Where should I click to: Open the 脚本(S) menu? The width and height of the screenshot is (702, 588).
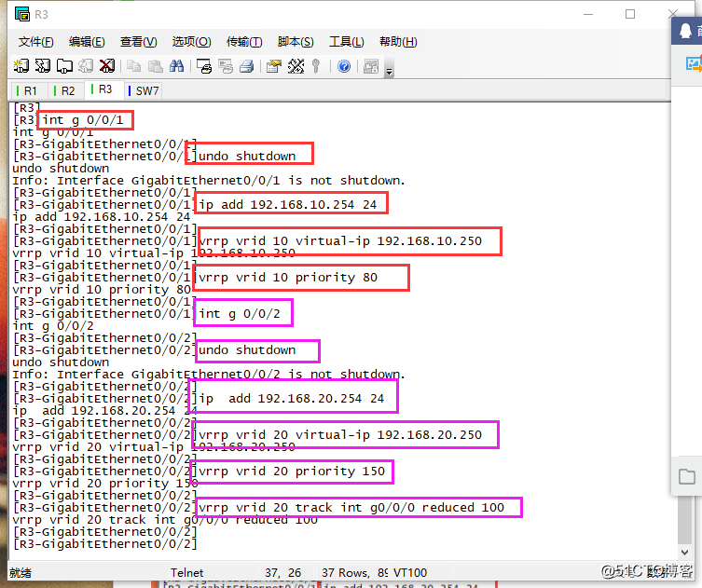coord(296,42)
